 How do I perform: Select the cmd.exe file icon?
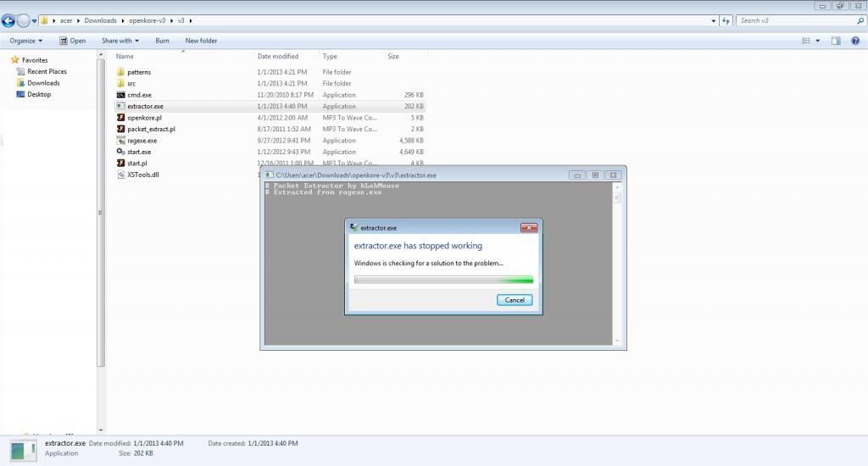(x=120, y=95)
